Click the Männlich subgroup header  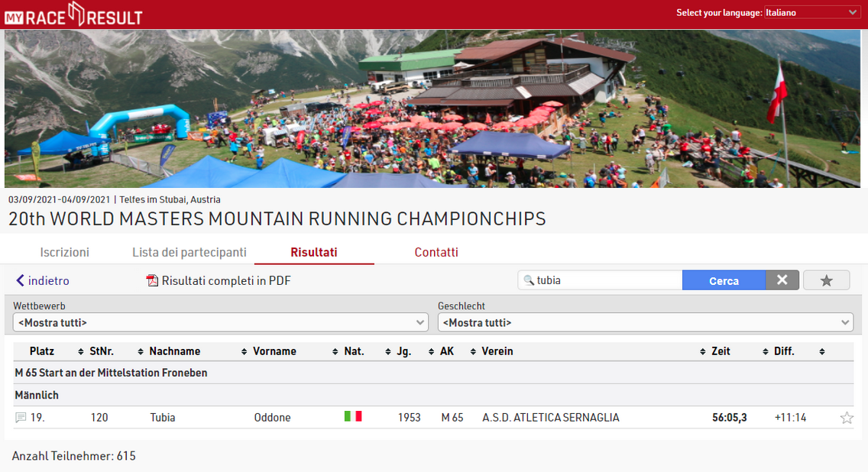click(37, 395)
